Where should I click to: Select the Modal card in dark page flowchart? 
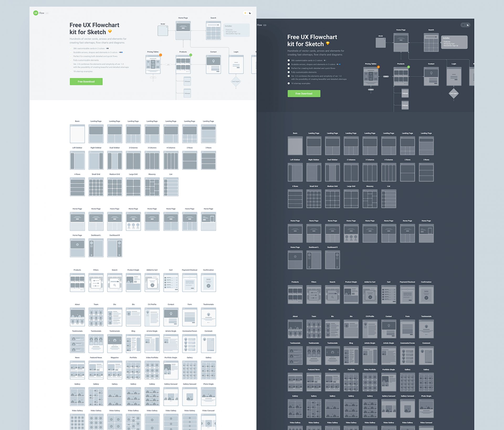pyautogui.click(x=381, y=43)
